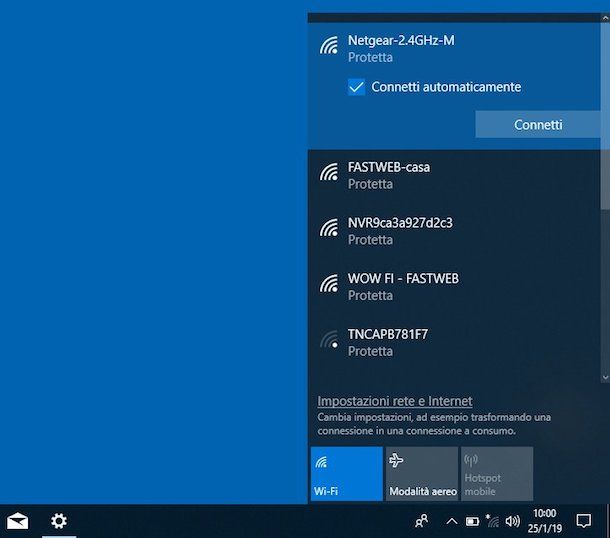Select the WOW FI - FASTWEB network
The width and height of the screenshot is (610, 538).
click(x=403, y=286)
